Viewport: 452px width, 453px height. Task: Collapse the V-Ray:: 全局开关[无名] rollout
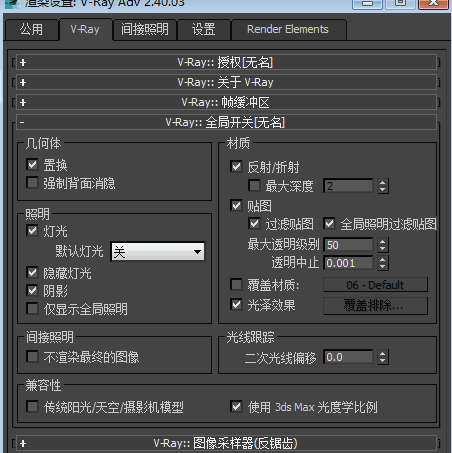[x=226, y=122]
